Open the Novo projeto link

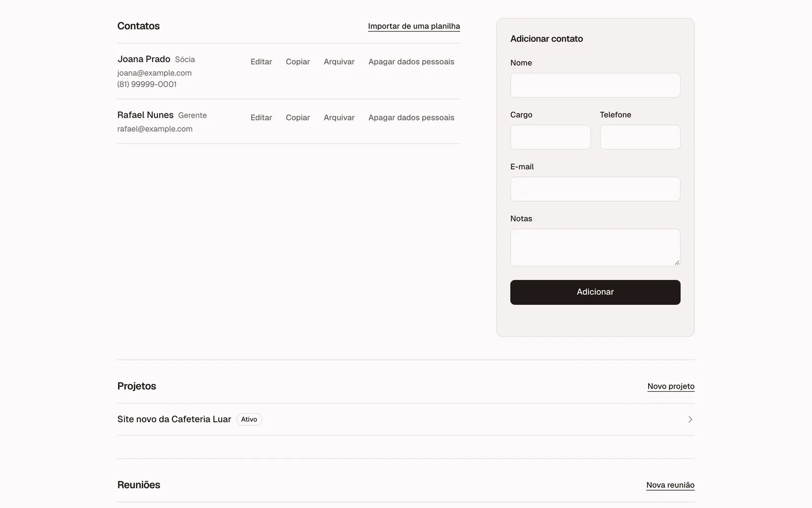tap(671, 387)
